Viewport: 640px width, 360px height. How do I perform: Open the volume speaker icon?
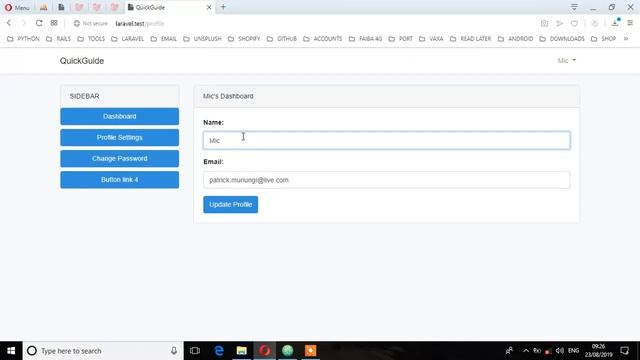(x=560, y=351)
